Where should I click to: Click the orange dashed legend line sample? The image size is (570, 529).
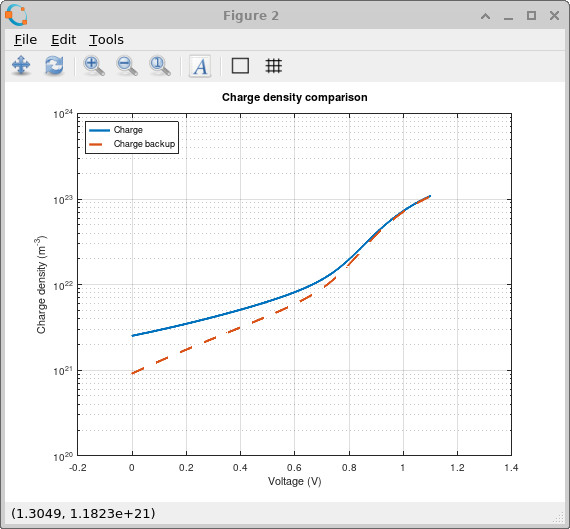(96, 144)
